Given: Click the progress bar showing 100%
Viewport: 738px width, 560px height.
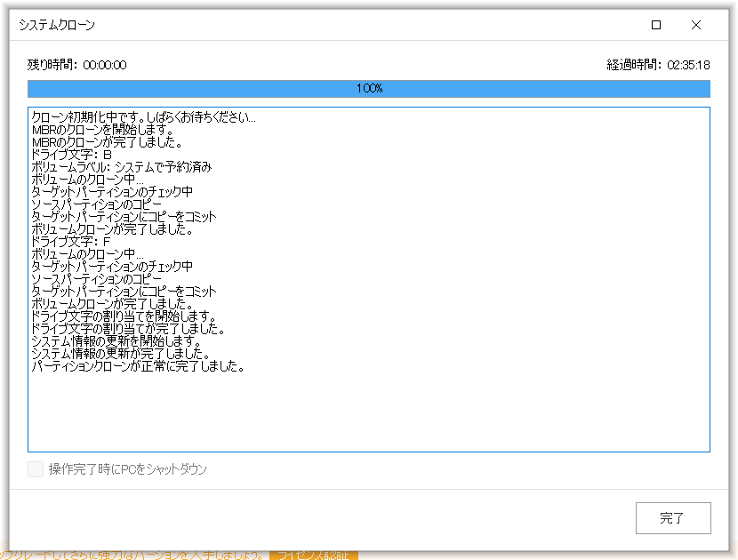Looking at the screenshot, I should [369, 88].
